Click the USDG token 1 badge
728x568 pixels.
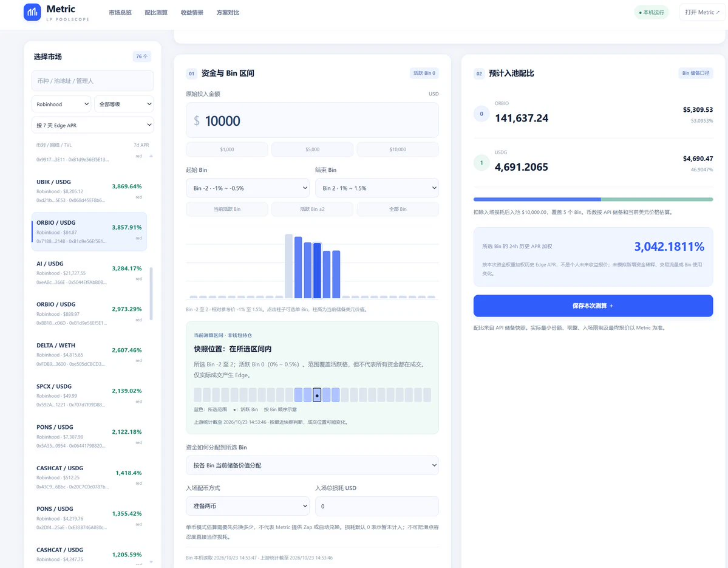[x=481, y=163]
